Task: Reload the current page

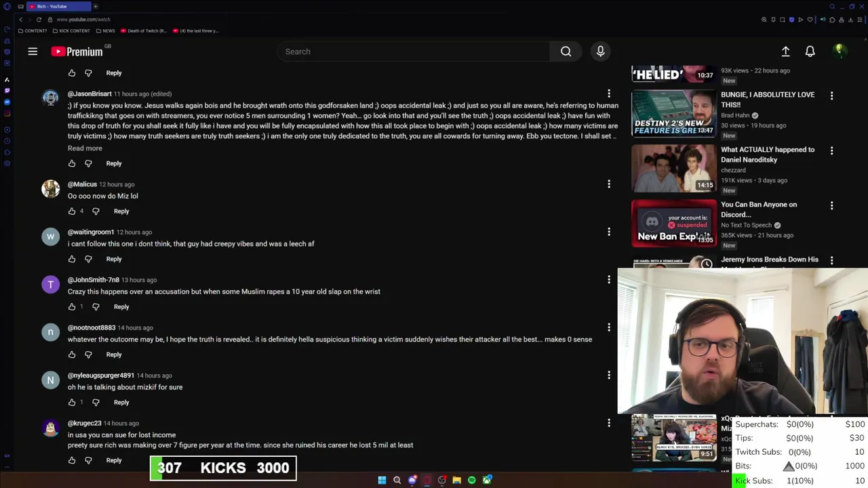Action: point(39,20)
